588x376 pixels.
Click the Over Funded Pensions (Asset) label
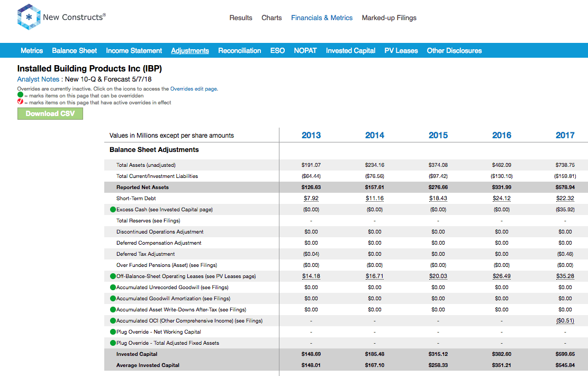167,265
